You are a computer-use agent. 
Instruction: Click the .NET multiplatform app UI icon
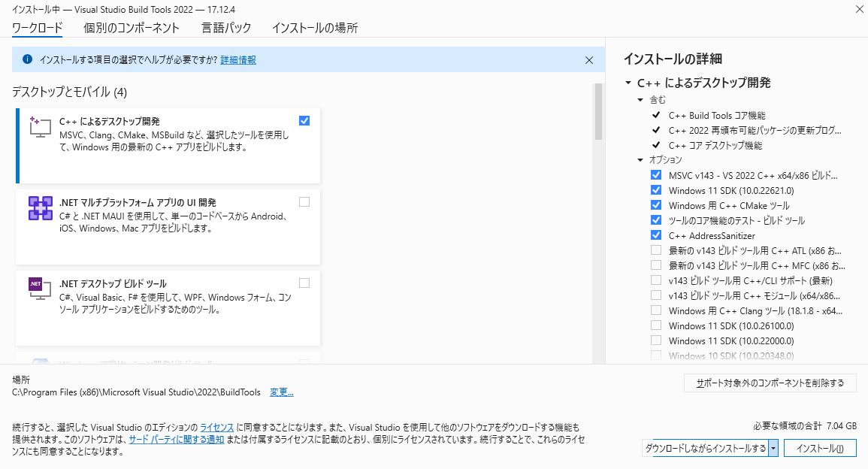click(x=40, y=208)
